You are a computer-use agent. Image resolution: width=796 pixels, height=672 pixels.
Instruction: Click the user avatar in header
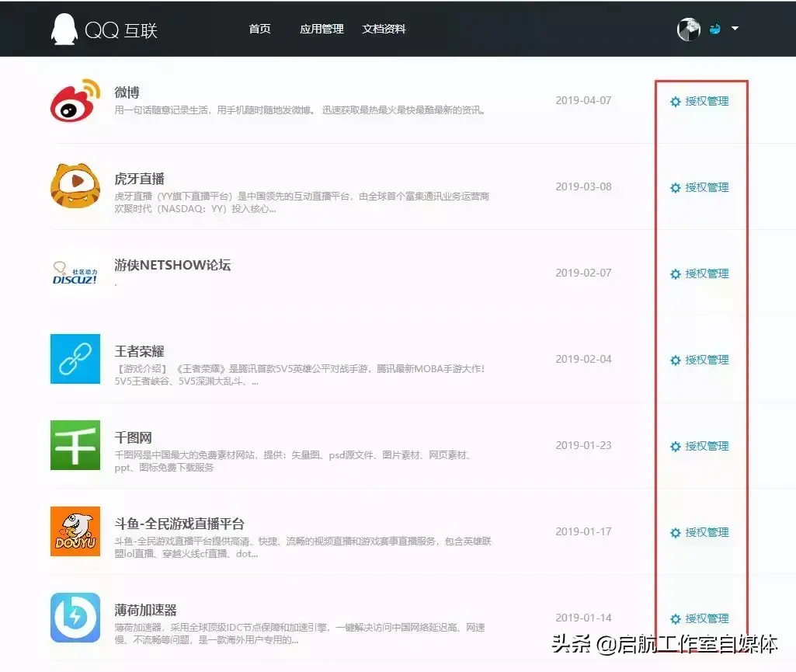[x=688, y=29]
